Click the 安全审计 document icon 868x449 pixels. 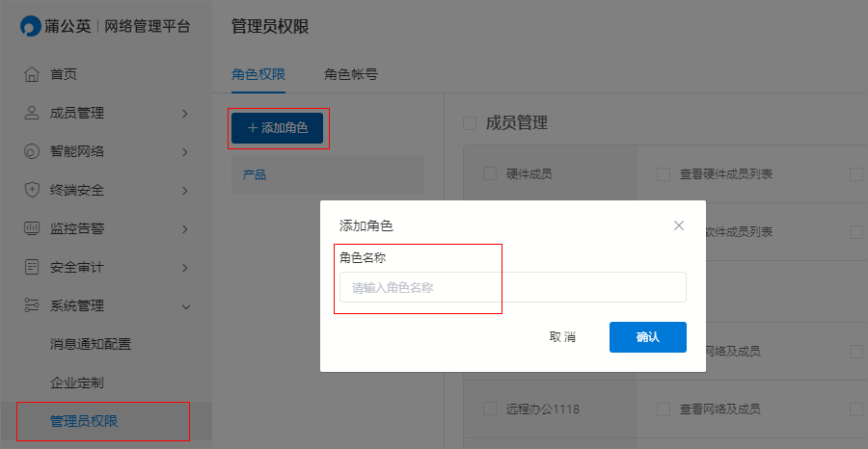pyautogui.click(x=32, y=268)
